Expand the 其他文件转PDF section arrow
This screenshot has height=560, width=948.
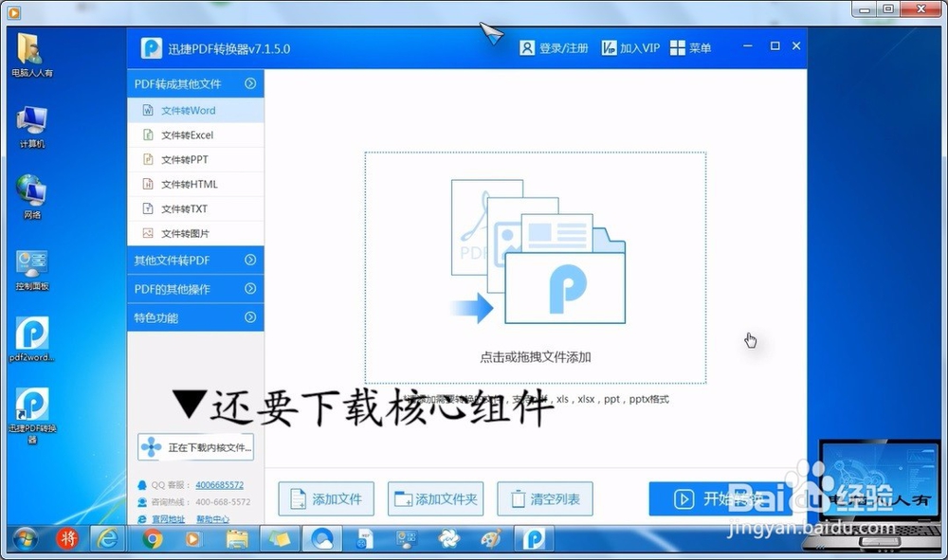point(250,260)
